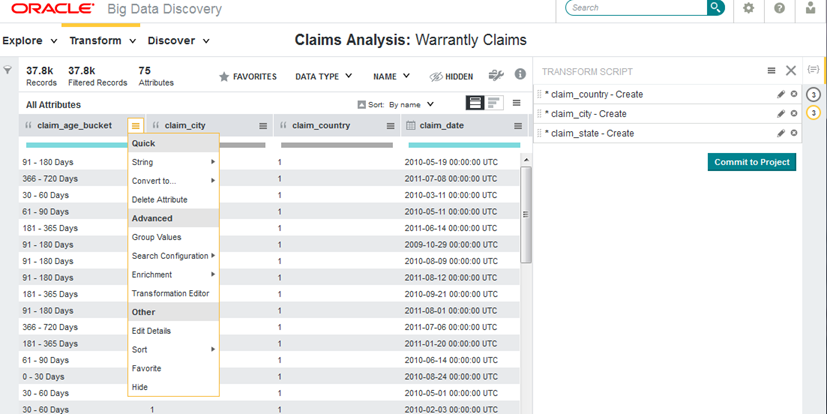Screen dimensions: 827x414
Task: Open Transformation Editor from menu
Action: point(173,293)
